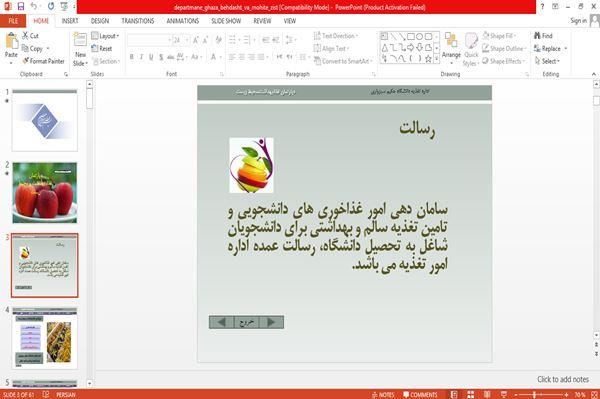Open the FILE tab
600x399 pixels.
tap(13, 21)
